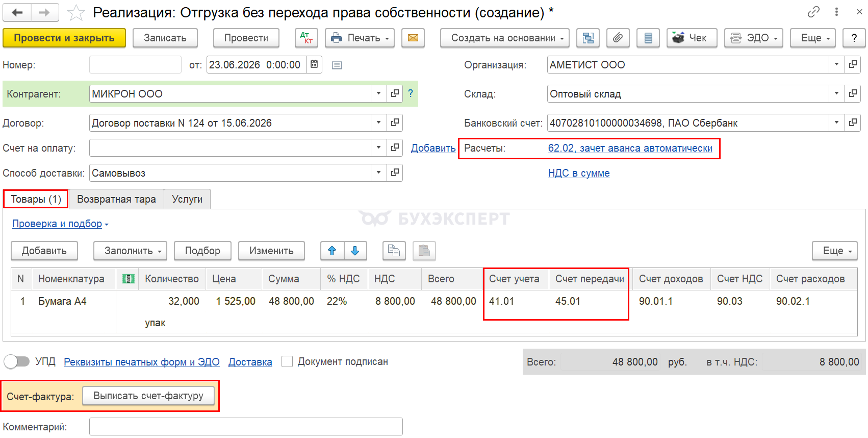Open the help question mark button
This screenshot has height=438, width=868.
pos(854,38)
